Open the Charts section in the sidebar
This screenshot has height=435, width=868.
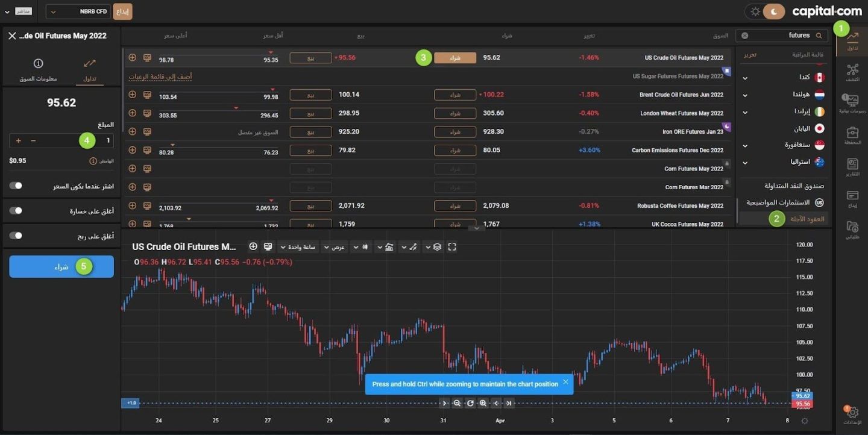point(852,104)
